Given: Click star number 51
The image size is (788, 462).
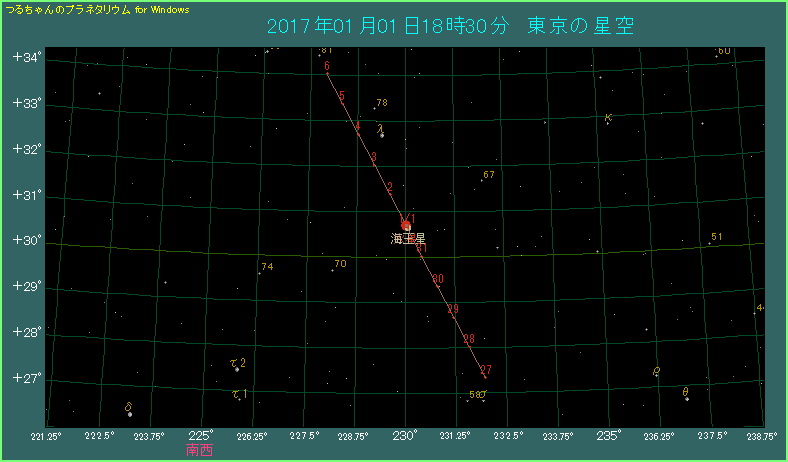Looking at the screenshot, I should point(709,243).
